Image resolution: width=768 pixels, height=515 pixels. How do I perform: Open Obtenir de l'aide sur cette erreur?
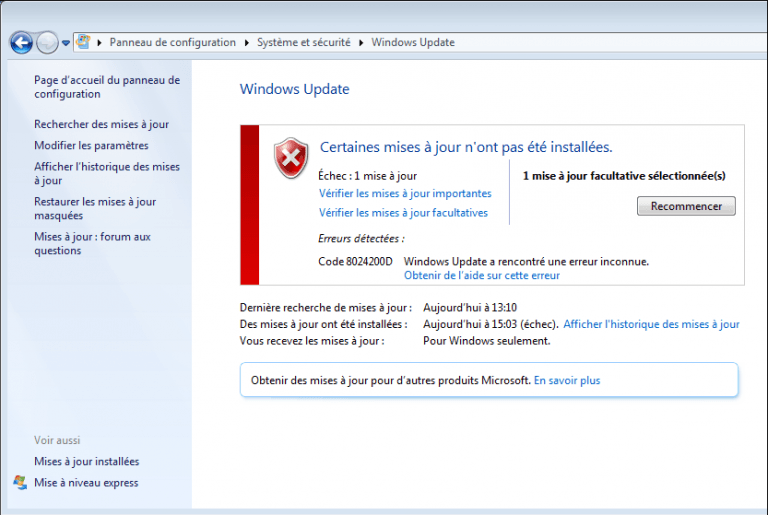[481, 275]
